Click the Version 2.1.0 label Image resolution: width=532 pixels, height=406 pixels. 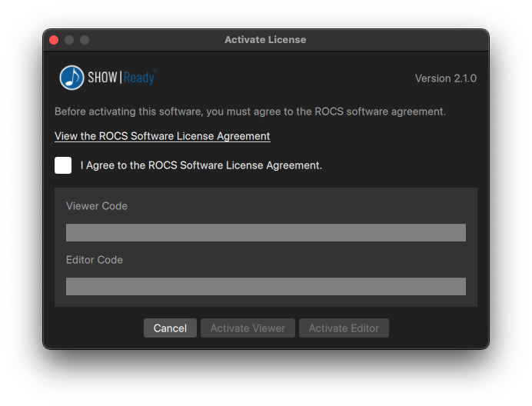[445, 78]
